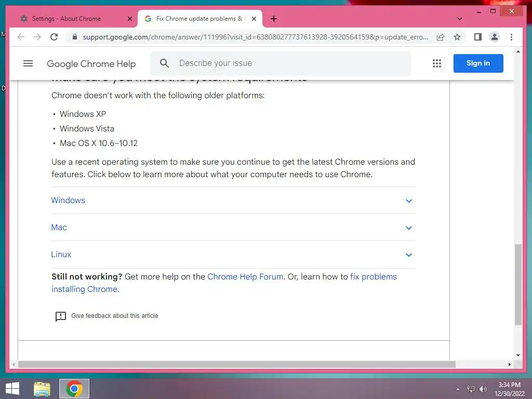This screenshot has width=532, height=399.
Task: Click the scroll right arrow
Action: click(509, 364)
